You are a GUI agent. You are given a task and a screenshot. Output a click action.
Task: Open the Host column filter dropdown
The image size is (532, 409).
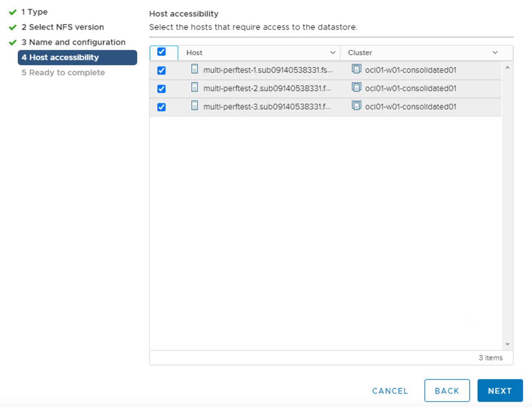pos(333,52)
